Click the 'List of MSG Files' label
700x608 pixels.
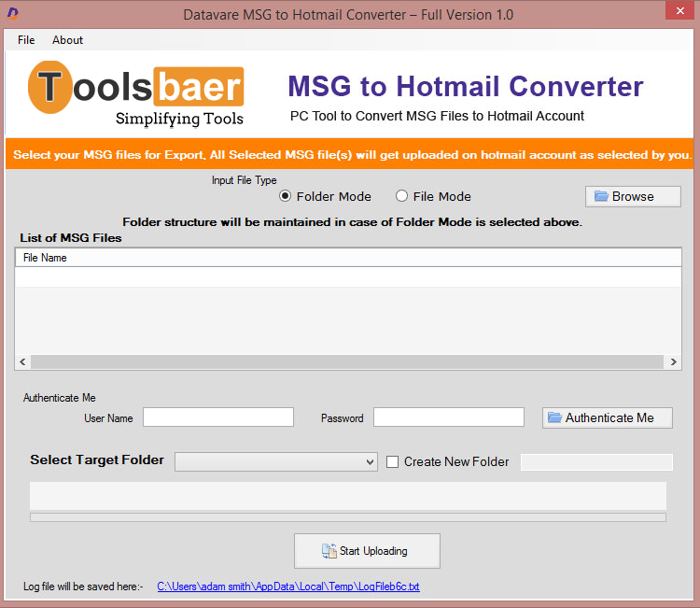[x=71, y=237]
